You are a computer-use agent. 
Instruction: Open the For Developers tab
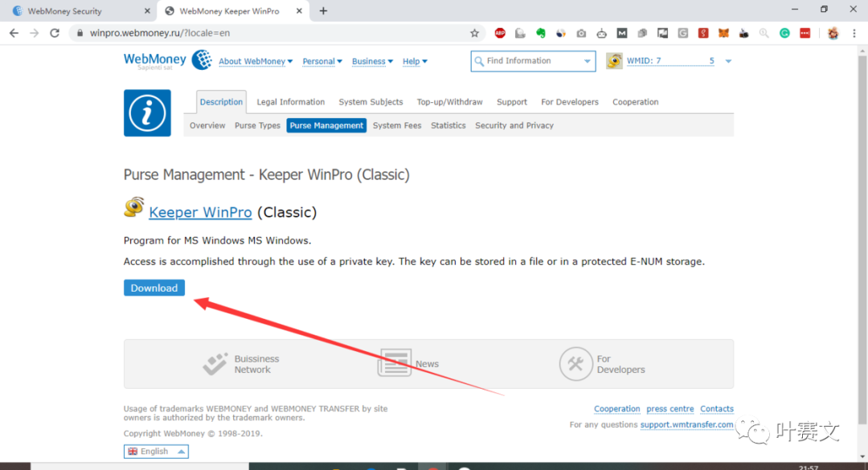tap(570, 102)
